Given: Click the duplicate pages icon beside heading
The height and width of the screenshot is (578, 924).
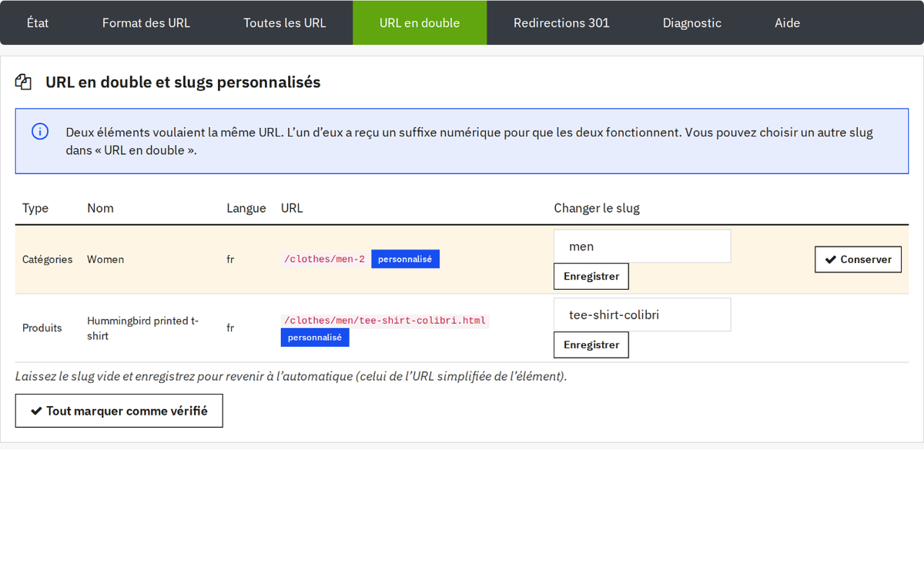Looking at the screenshot, I should (23, 82).
